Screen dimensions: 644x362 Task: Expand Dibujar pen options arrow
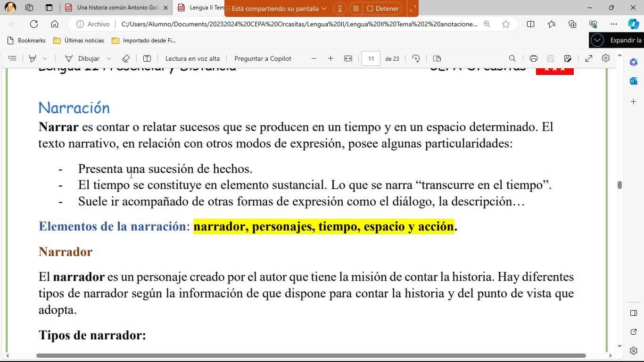click(x=109, y=58)
